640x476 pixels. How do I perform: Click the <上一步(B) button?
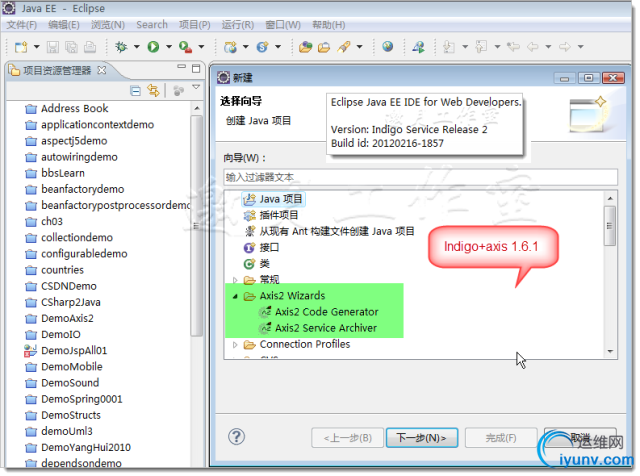pos(347,438)
